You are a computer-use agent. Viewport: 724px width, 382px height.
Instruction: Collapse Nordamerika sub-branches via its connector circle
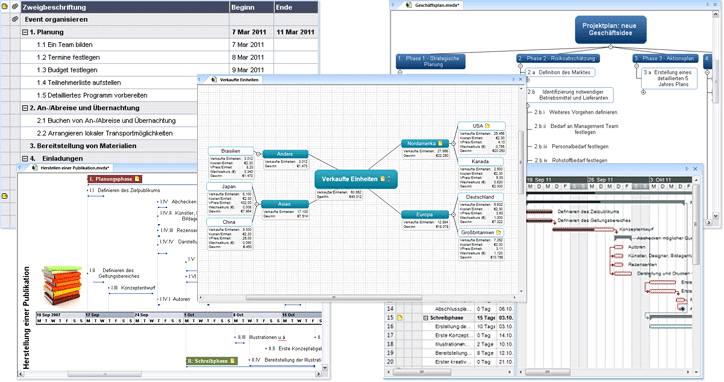[x=453, y=144]
